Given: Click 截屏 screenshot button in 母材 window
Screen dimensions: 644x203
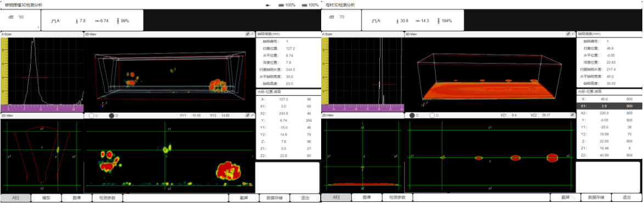Looking at the screenshot, I should pyautogui.click(x=565, y=197).
